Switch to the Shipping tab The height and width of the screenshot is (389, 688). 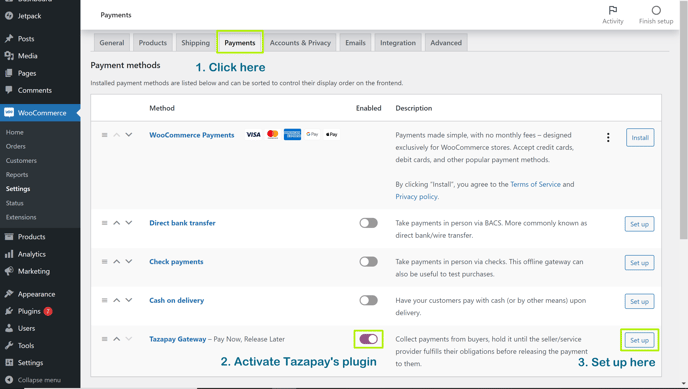point(196,43)
